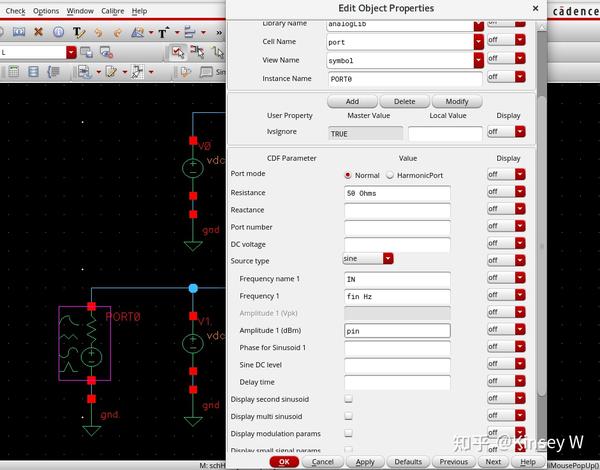Image resolution: width=600 pixels, height=470 pixels.
Task: Click the Redo arrow icon
Action: (x=117, y=33)
